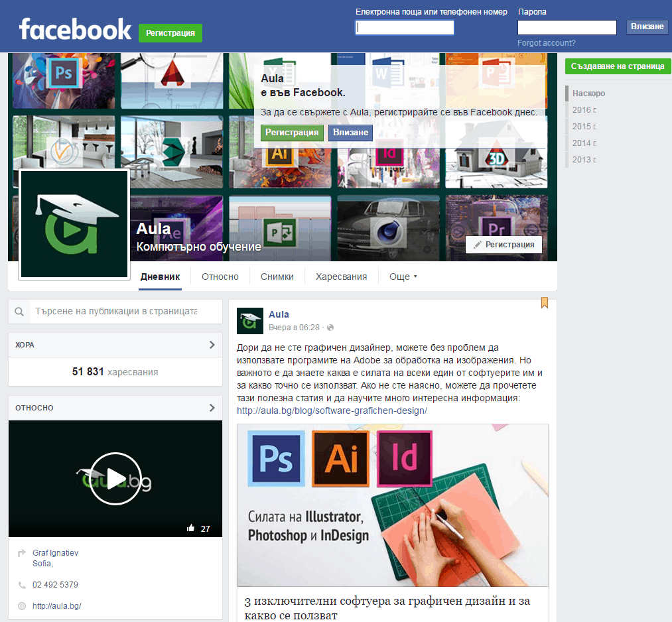Play the aula.bg intro video
Screen dimensions: 672x622
click(x=115, y=479)
